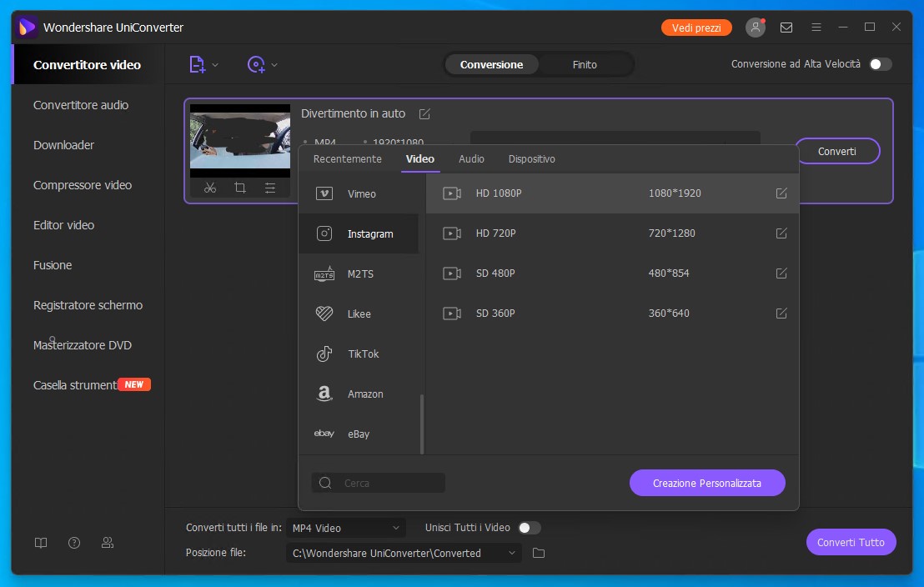Select the Vimeo format
The height and width of the screenshot is (587, 924).
point(359,194)
